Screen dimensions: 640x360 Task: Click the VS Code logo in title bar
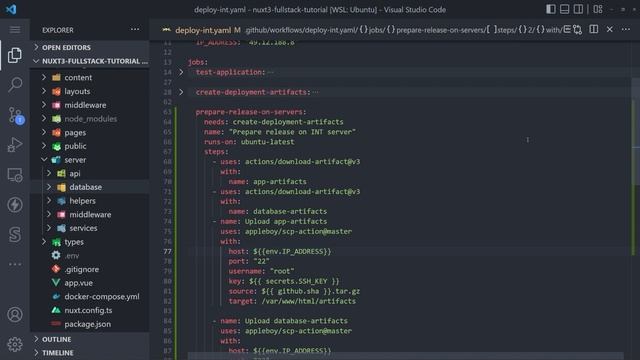(x=11, y=9)
